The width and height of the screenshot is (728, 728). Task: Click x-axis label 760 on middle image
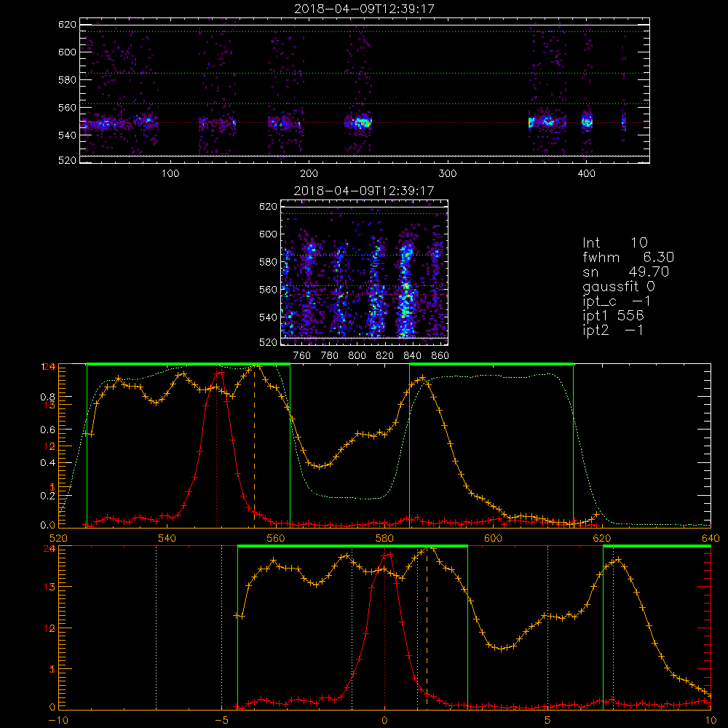pyautogui.click(x=302, y=356)
